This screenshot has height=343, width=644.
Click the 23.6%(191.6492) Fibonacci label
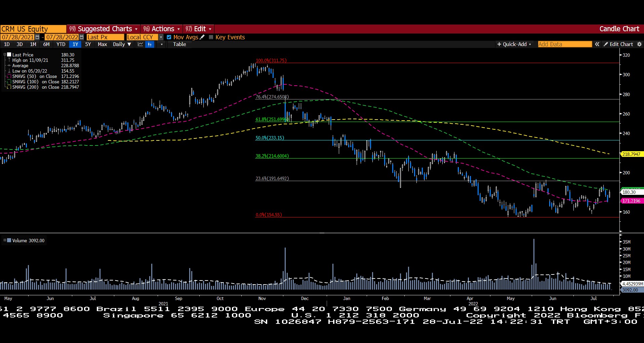[272, 178]
